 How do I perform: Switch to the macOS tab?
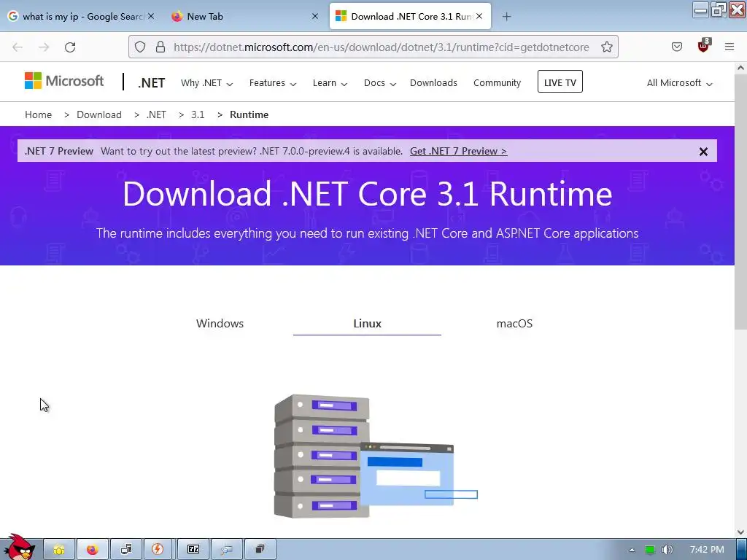(514, 323)
